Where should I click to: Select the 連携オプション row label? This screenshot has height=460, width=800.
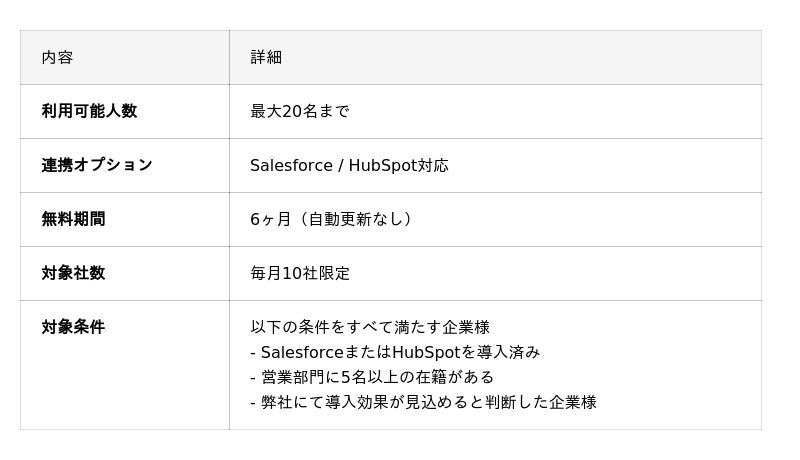(x=97, y=165)
